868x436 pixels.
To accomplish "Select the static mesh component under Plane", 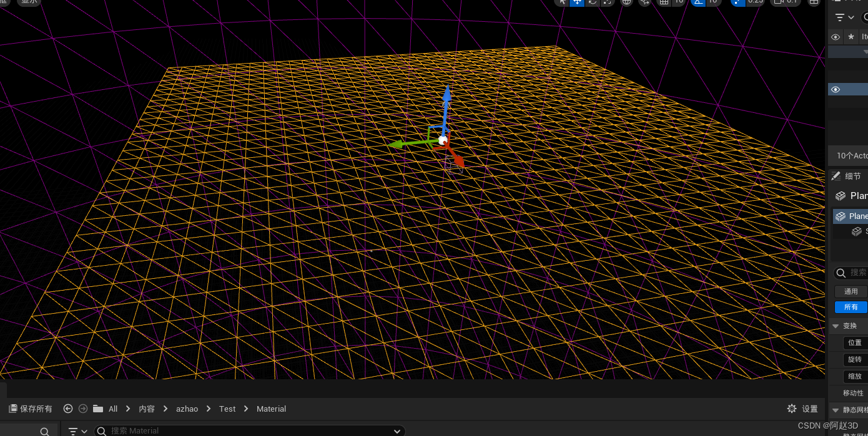I will point(859,231).
